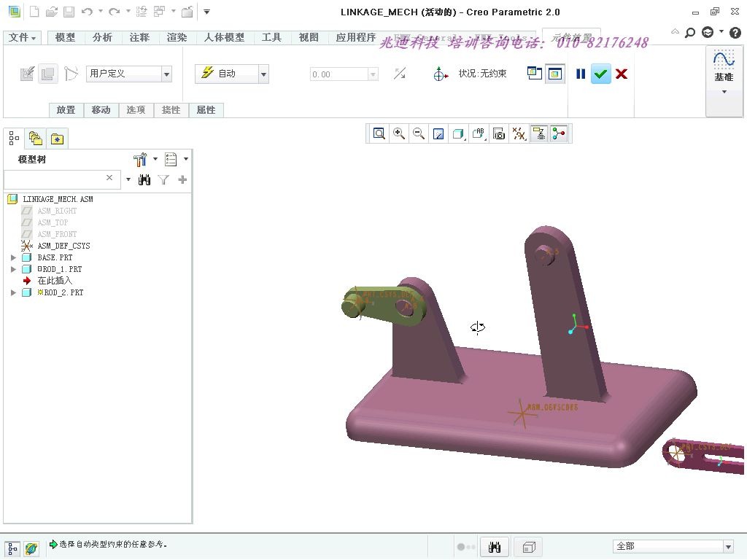Open the 自动 constraint type dropdown

(263, 74)
